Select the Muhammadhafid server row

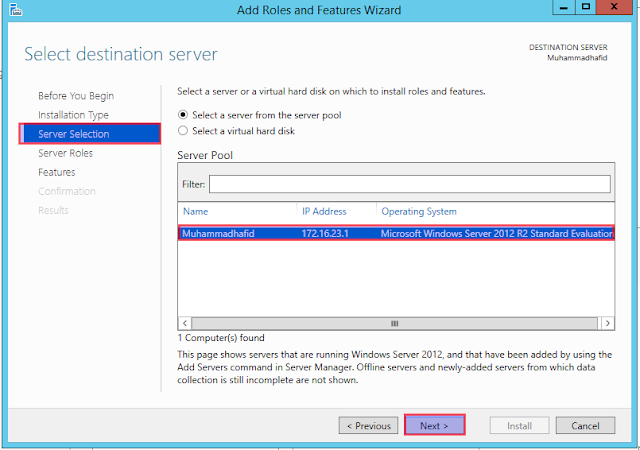coord(396,233)
